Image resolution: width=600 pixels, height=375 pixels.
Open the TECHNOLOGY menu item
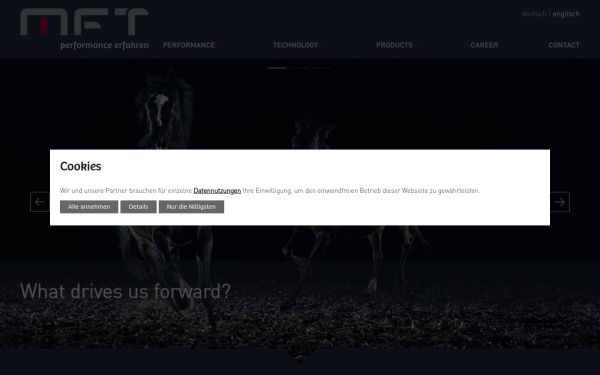pyautogui.click(x=295, y=45)
